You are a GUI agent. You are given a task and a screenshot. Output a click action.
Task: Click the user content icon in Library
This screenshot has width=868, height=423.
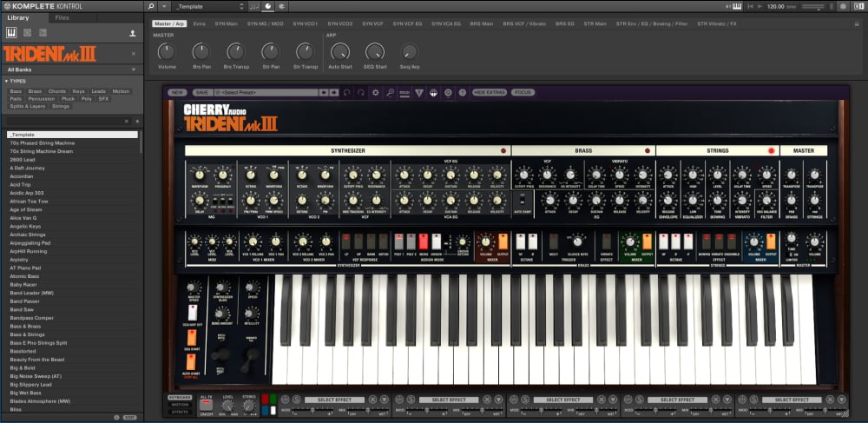tap(133, 33)
